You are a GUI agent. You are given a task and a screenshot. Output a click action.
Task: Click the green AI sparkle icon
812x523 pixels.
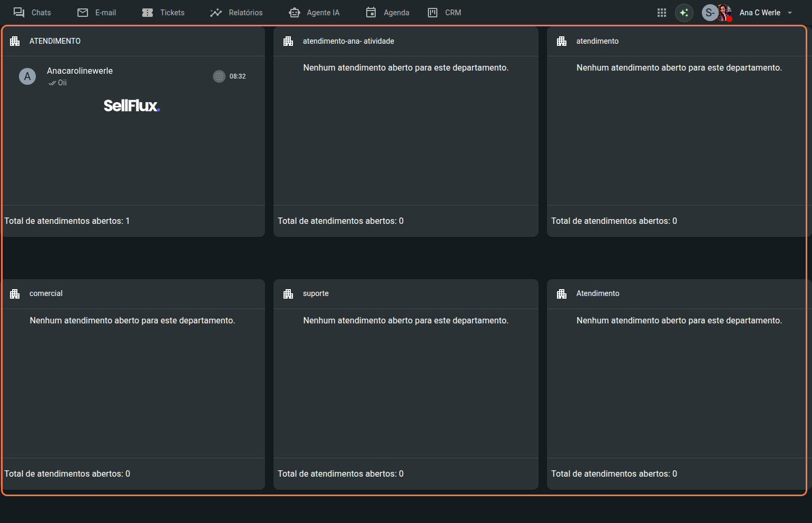coord(684,13)
